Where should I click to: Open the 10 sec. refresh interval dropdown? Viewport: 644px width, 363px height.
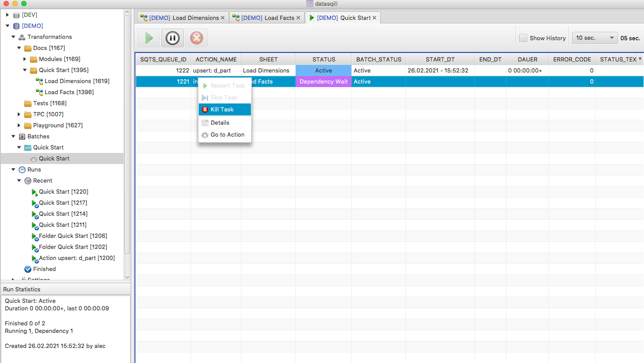[595, 38]
